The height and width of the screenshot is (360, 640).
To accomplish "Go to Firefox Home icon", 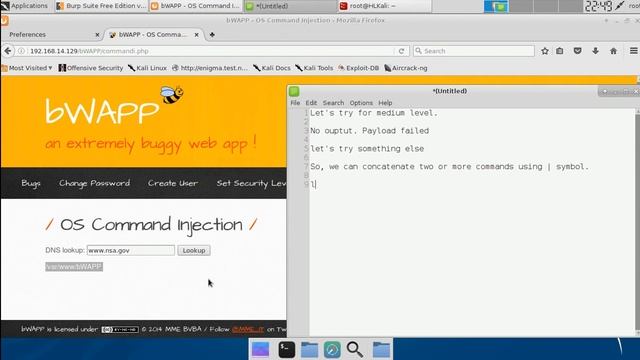I will [613, 51].
